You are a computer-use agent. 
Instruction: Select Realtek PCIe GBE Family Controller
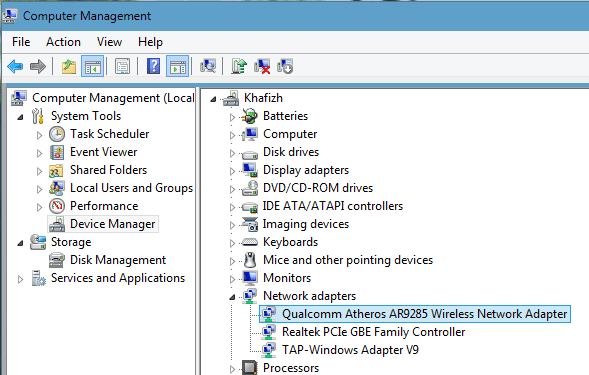373,332
